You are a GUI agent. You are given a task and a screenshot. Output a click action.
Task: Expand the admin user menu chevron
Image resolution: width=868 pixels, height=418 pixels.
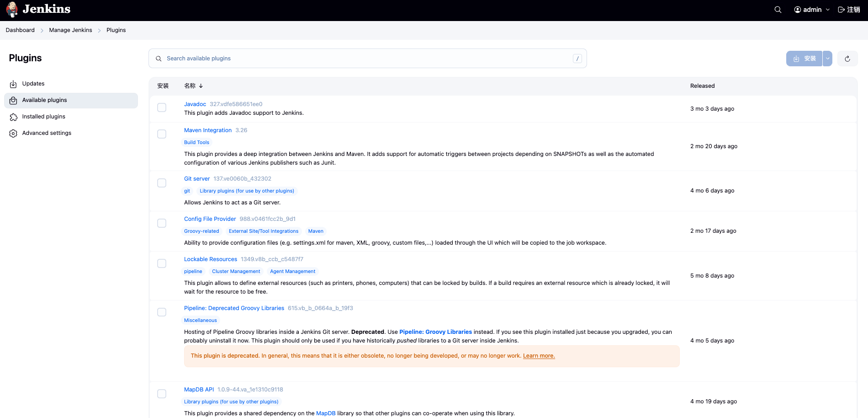click(x=828, y=10)
